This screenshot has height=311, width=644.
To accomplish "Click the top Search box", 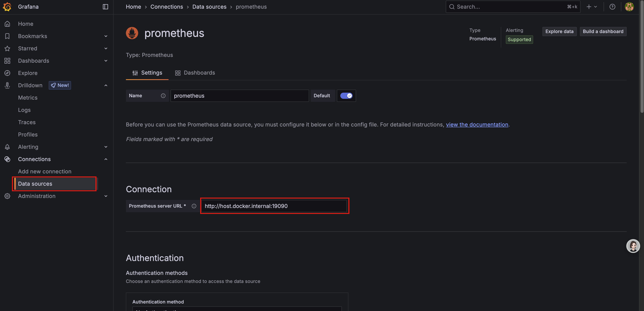I will coord(513,7).
